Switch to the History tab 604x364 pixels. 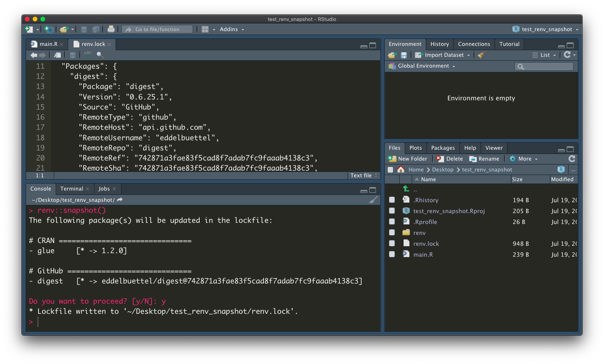[x=440, y=44]
